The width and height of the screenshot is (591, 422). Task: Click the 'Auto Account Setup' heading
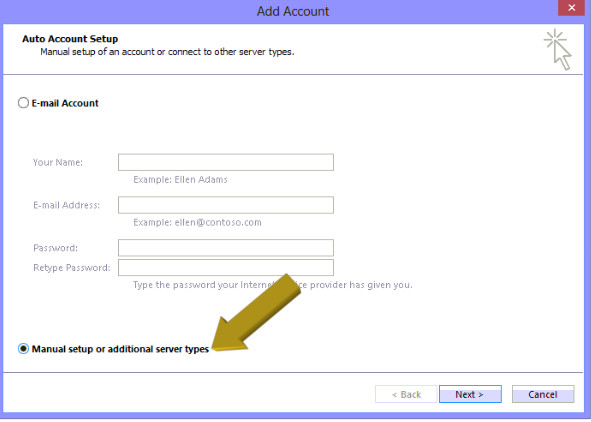pos(70,39)
